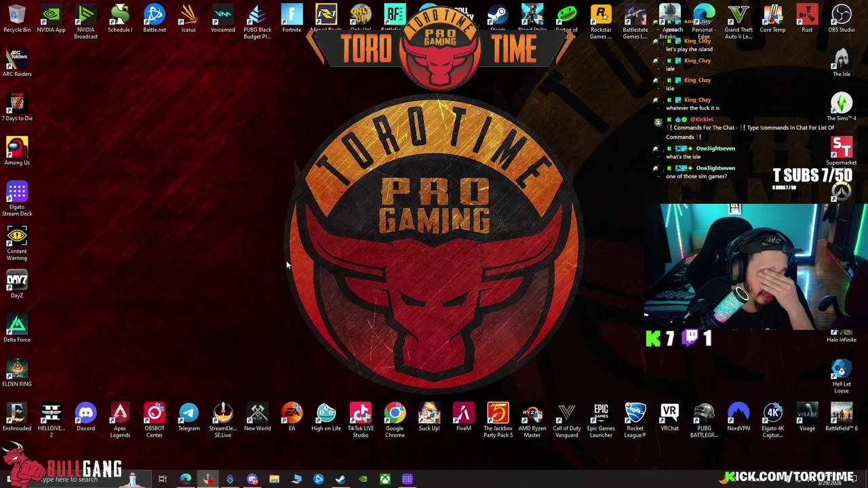Select The Isle desktop icon
The height and width of the screenshot is (488, 868).
[842, 63]
